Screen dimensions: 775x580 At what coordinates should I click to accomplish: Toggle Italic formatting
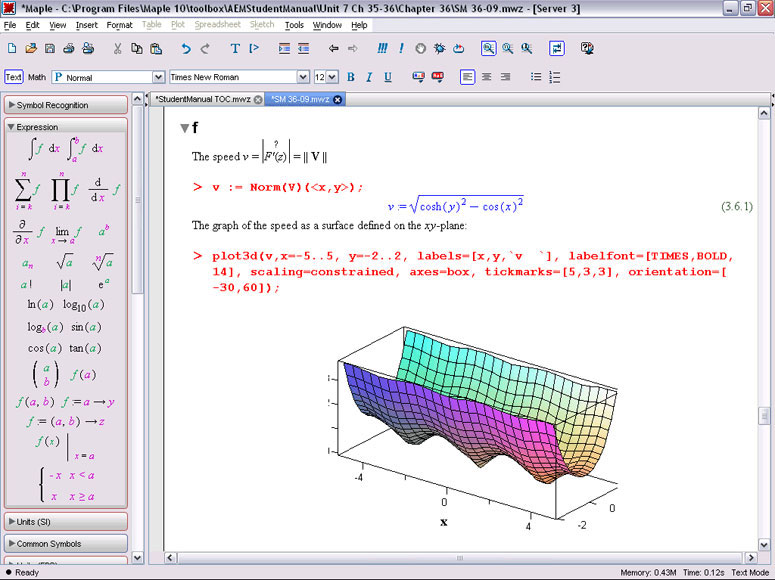pos(369,77)
